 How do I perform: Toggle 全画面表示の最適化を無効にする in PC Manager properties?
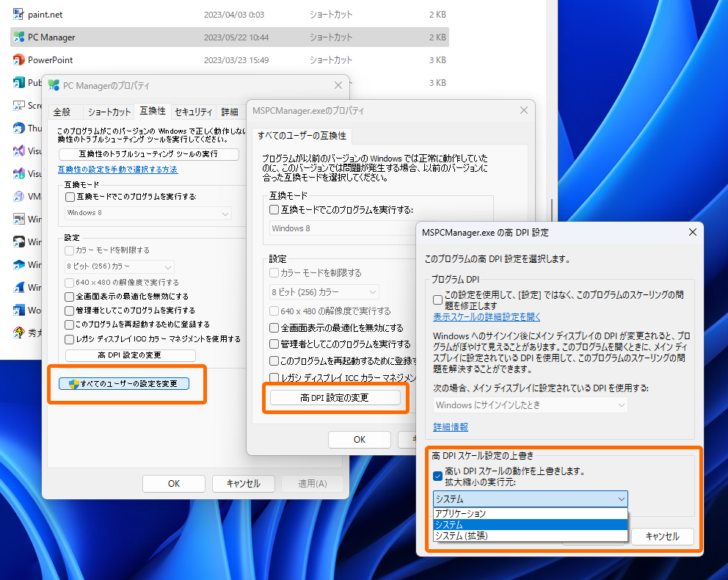pyautogui.click(x=69, y=297)
